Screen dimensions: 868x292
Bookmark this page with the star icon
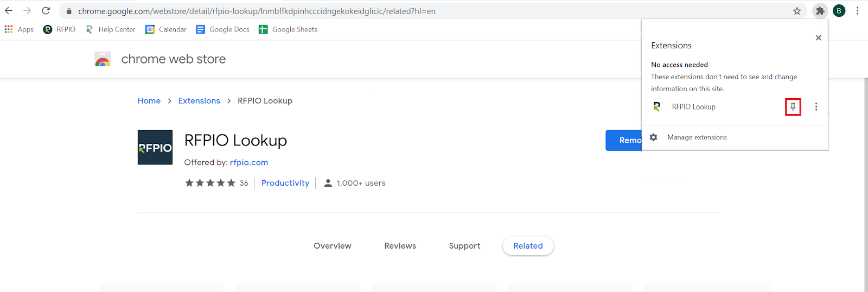point(797,11)
